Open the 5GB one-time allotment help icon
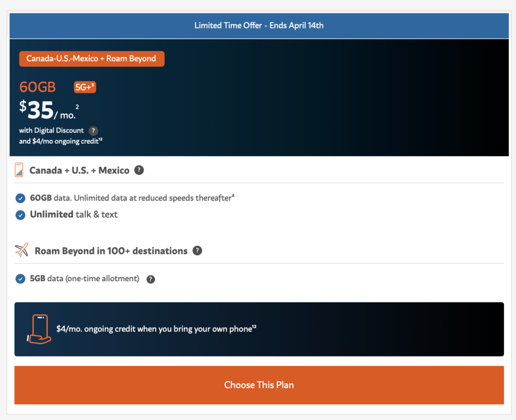 point(151,279)
